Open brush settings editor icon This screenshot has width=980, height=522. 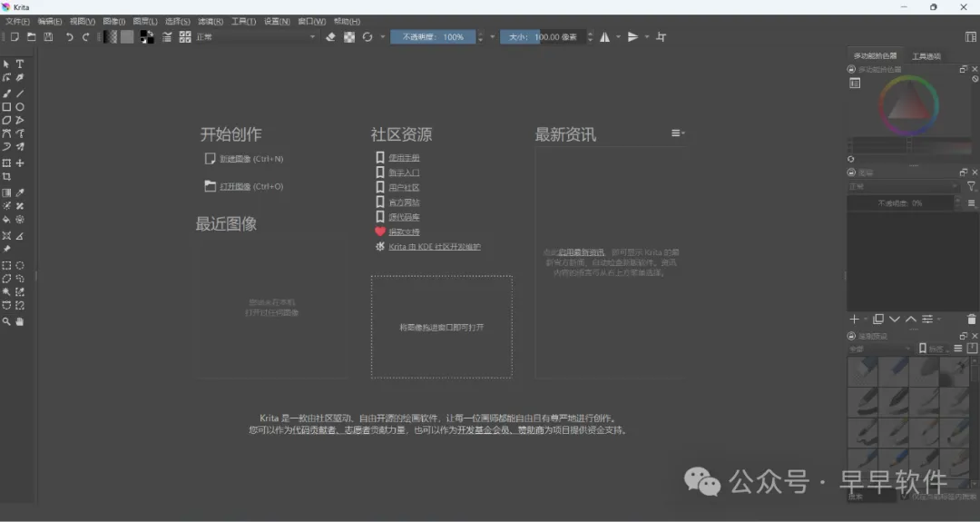(x=167, y=37)
